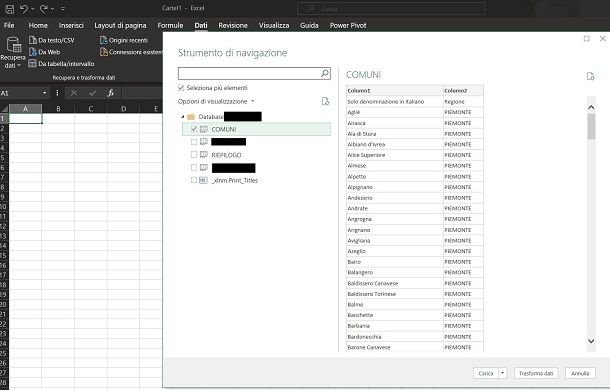The height and width of the screenshot is (390, 610).
Task: Click the Bardonecchia row in preview
Action: tap(415, 337)
